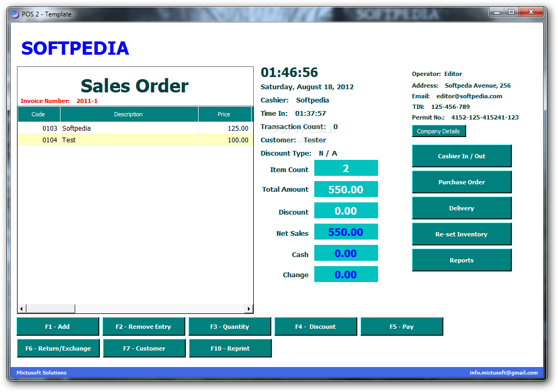Click the Sales Order heading
The width and height of the screenshot is (558, 392).
tap(135, 86)
